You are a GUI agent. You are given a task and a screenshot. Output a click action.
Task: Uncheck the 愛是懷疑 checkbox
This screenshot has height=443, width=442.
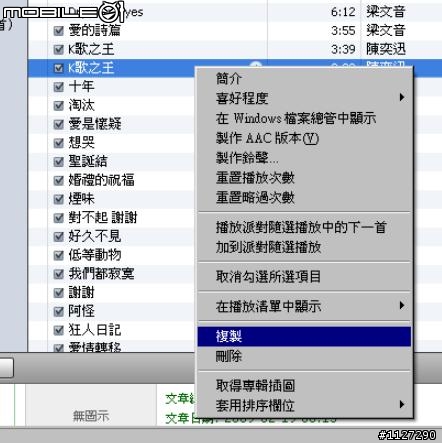click(x=58, y=124)
